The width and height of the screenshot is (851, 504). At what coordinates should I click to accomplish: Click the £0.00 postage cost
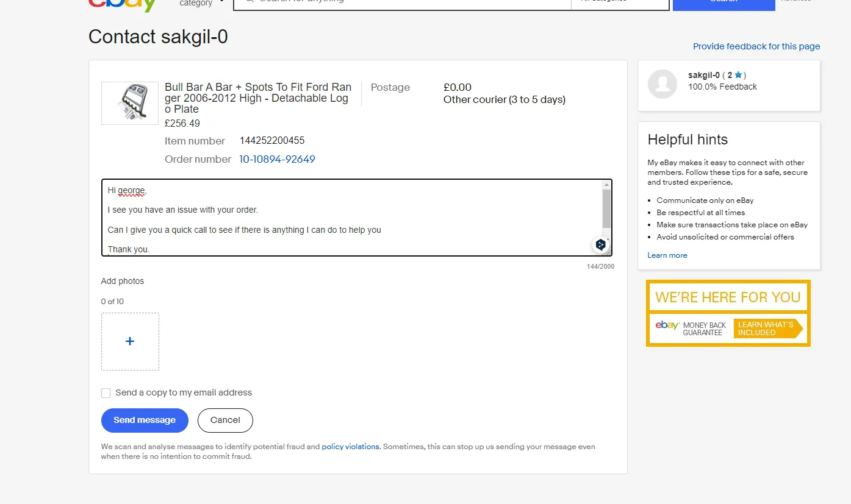point(458,87)
